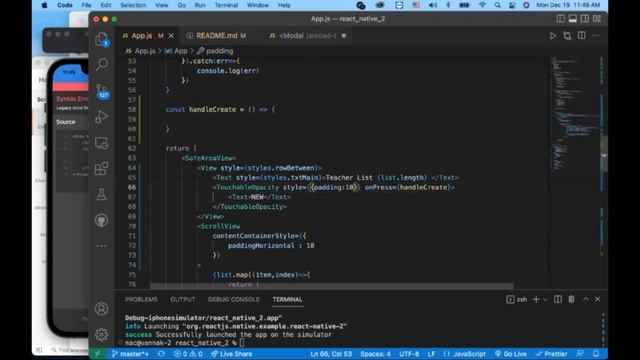This screenshot has width=640, height=360.
Task: Start Live Share from status bar
Action: point(231,353)
